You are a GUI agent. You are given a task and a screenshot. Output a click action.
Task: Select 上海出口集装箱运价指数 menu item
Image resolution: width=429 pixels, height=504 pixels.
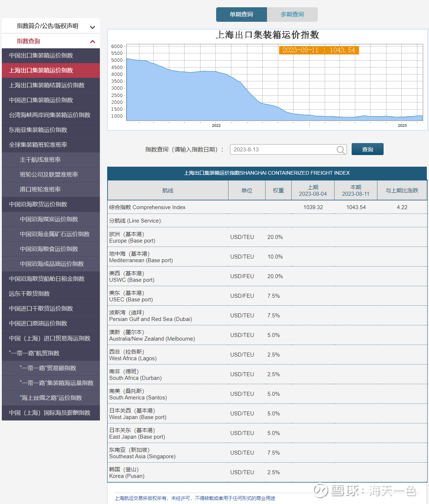click(x=51, y=70)
